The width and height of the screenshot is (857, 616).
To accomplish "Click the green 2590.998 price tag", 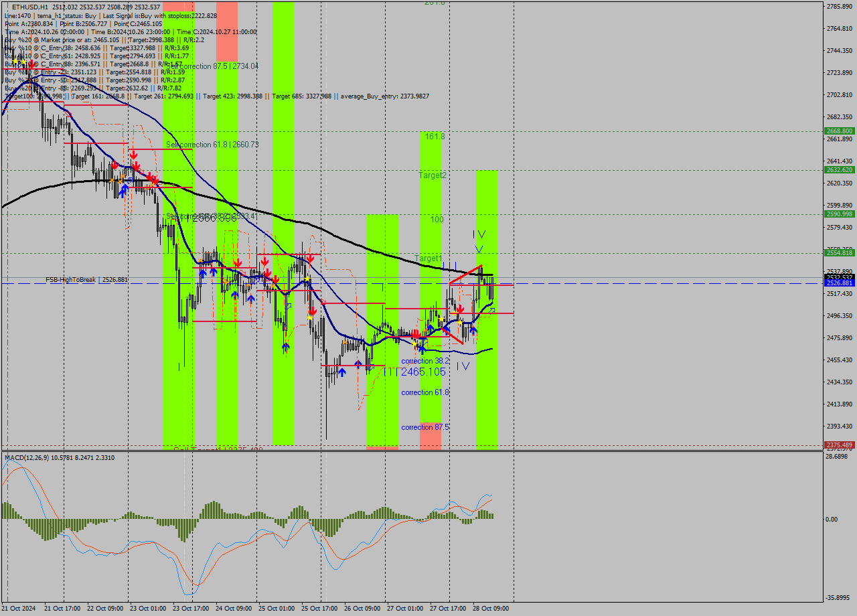I will click(x=840, y=214).
